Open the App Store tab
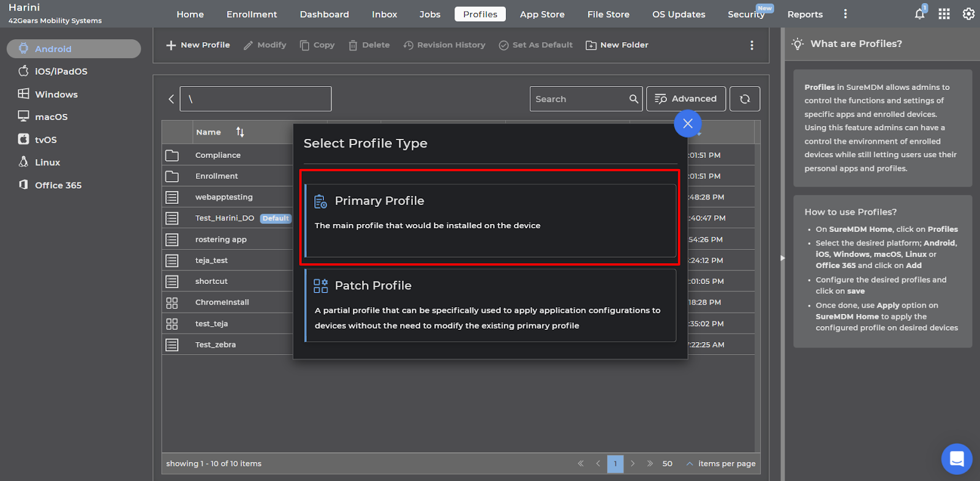 542,14
